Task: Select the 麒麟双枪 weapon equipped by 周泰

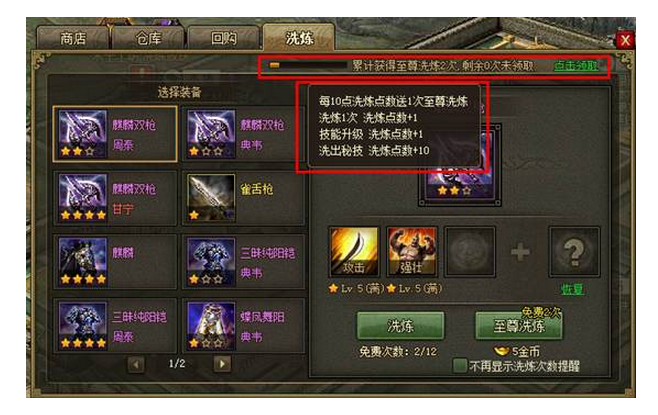Action: tap(115, 134)
